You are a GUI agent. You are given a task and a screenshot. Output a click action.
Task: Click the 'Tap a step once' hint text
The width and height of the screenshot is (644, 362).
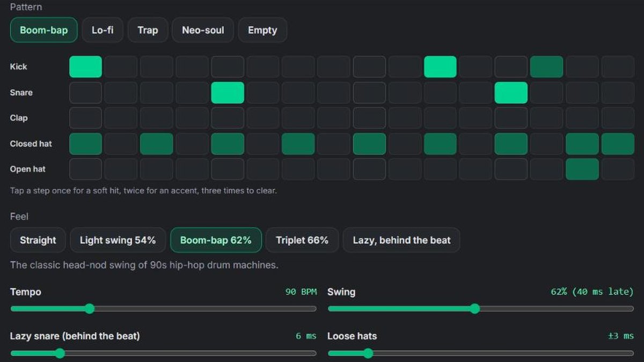tap(143, 190)
